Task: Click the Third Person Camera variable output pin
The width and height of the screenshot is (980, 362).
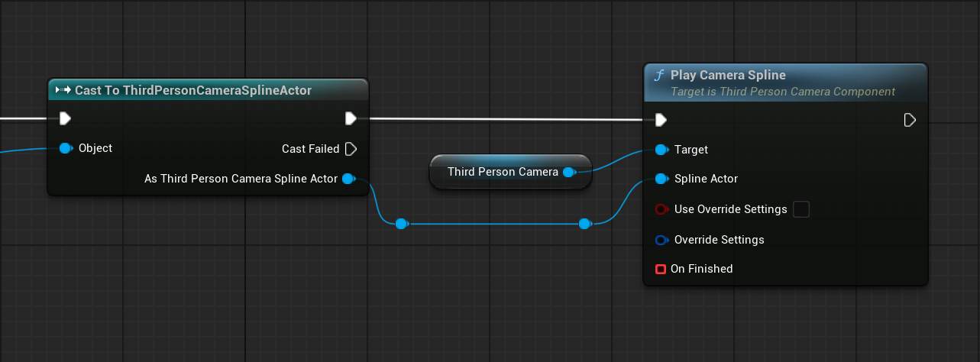Action: click(x=568, y=173)
